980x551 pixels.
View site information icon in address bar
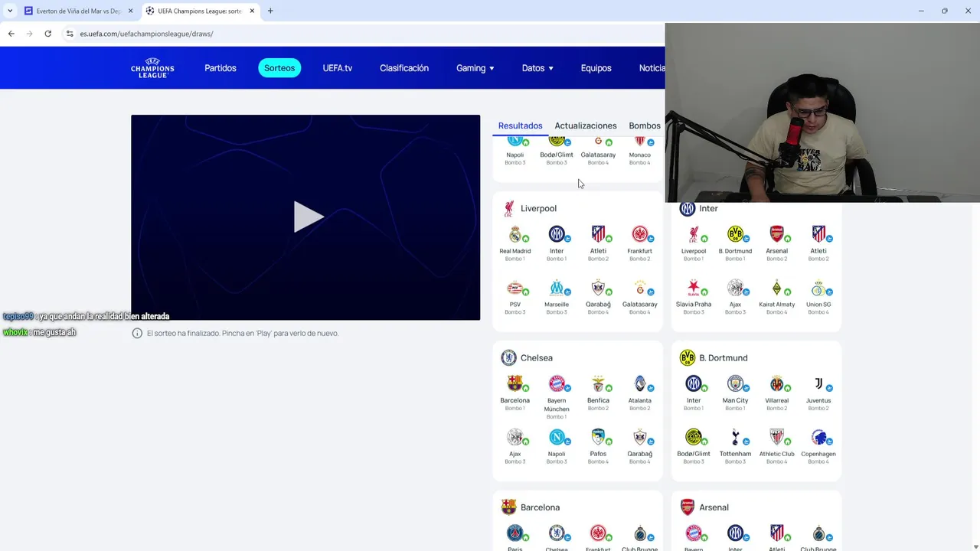(x=69, y=34)
